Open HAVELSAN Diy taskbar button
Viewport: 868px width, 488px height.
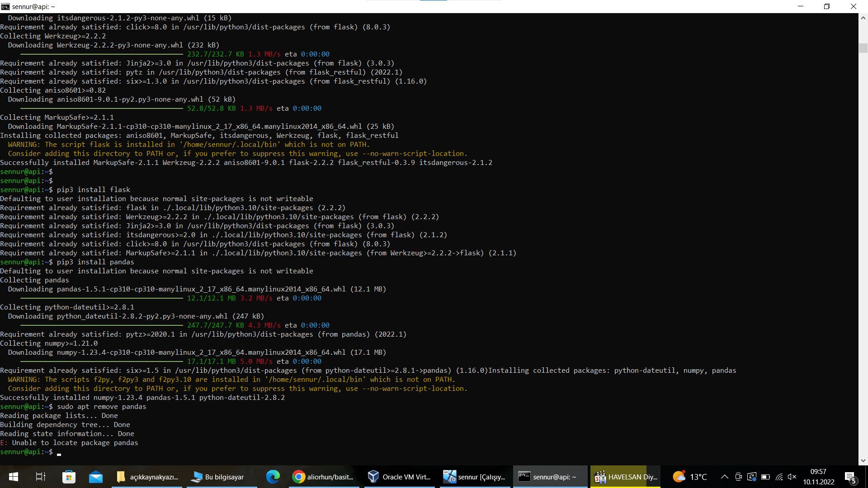pos(626,477)
